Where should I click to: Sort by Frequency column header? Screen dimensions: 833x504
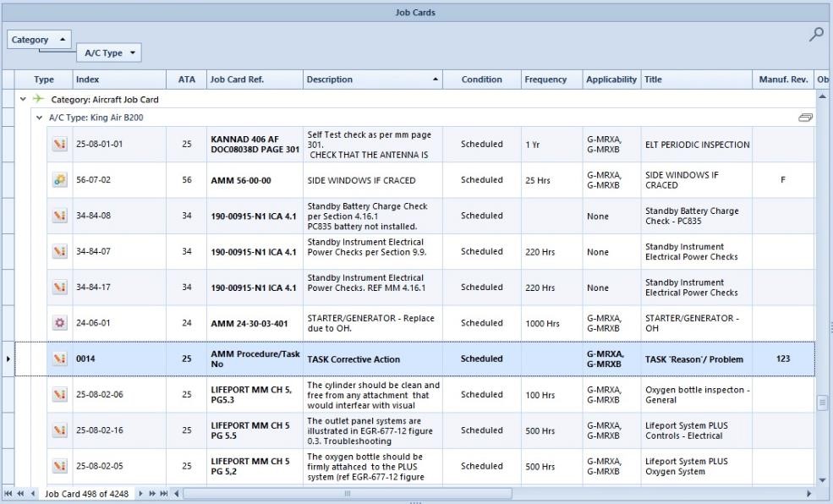click(551, 79)
